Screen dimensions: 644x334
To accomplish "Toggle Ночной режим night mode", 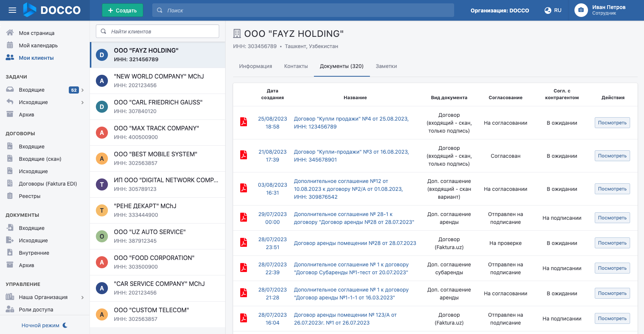I will tap(44, 325).
